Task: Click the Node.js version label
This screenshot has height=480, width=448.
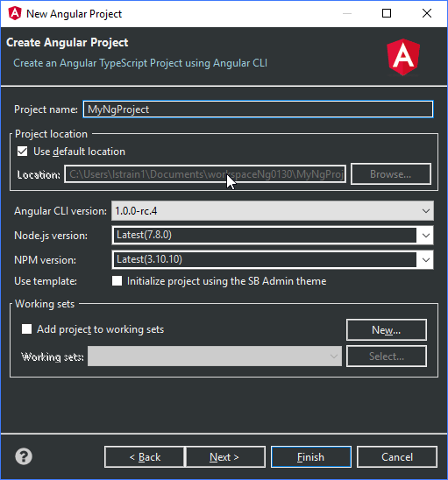Action: coord(51,236)
